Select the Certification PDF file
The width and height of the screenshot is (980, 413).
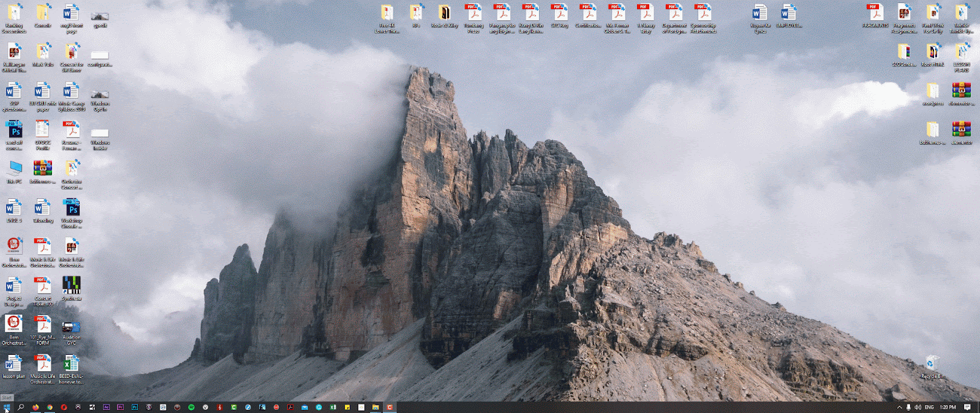coord(588,17)
